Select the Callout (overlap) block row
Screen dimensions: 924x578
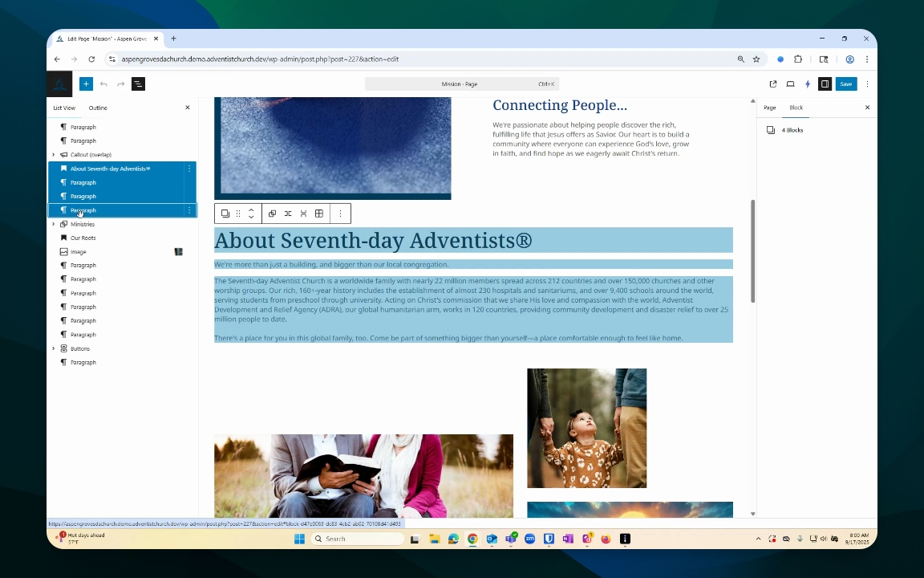point(91,154)
